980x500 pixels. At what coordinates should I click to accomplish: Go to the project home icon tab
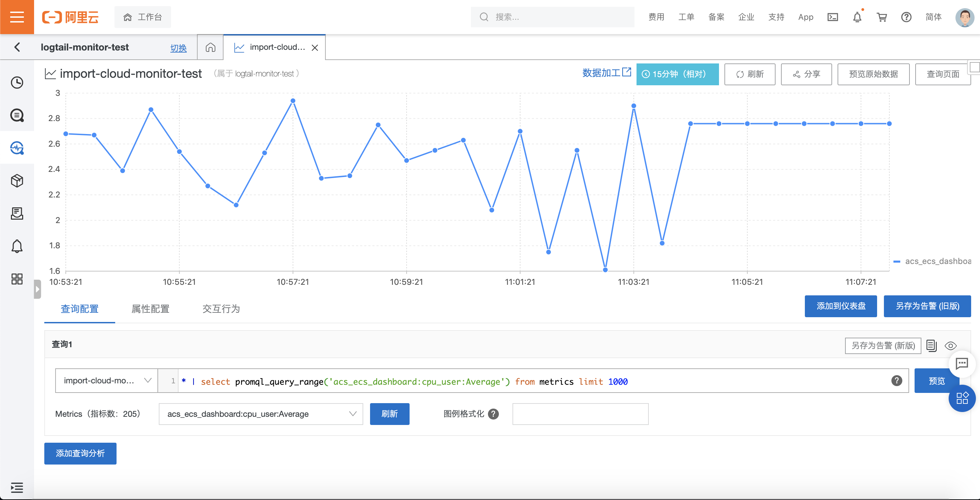(x=210, y=47)
